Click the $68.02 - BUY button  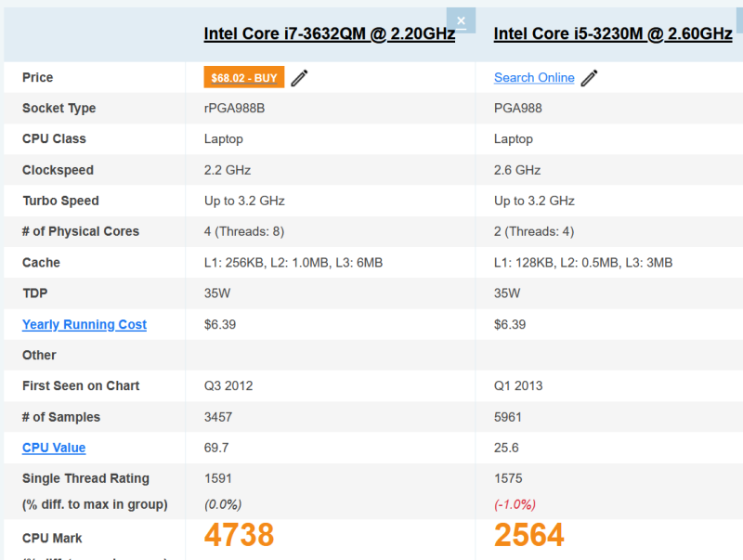point(244,77)
